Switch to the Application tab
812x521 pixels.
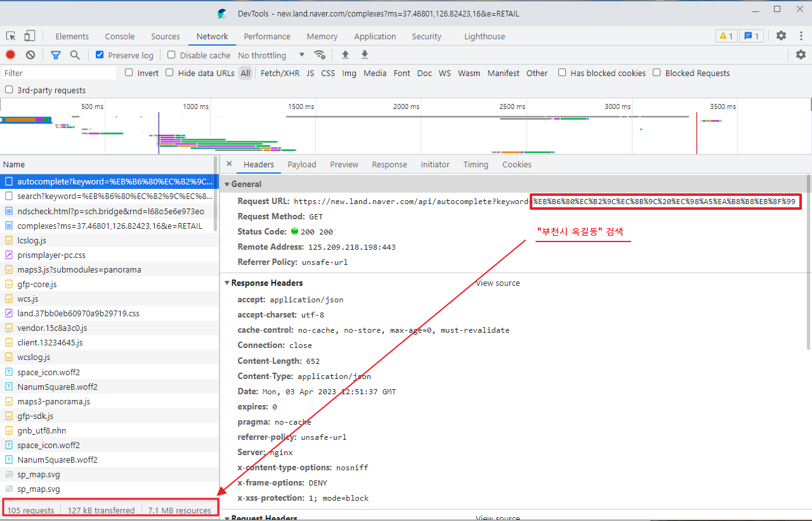375,36
